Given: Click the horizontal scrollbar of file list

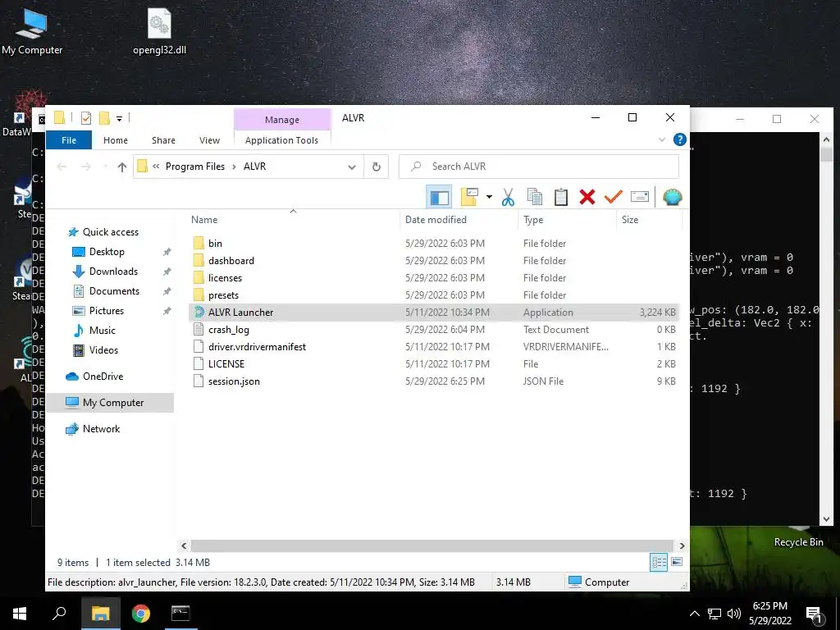Looking at the screenshot, I should click(x=431, y=546).
